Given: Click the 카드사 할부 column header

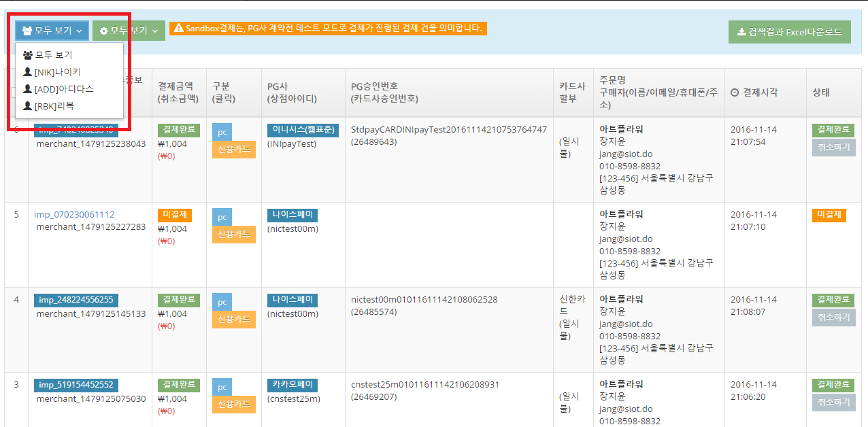Looking at the screenshot, I should point(572,92).
